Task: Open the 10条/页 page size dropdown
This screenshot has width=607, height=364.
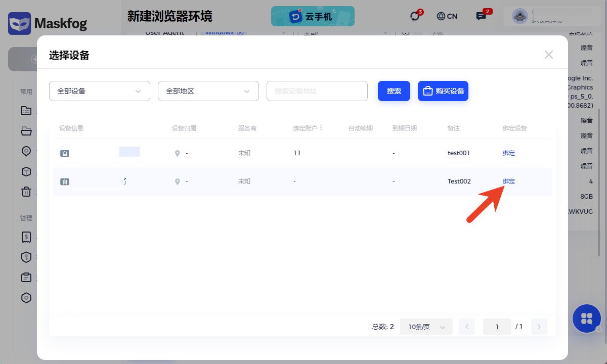Action: (426, 327)
